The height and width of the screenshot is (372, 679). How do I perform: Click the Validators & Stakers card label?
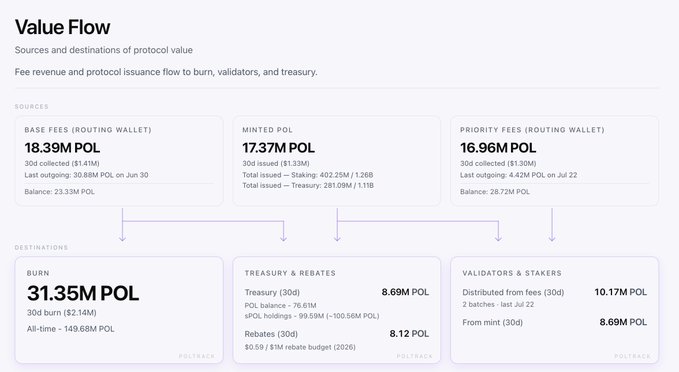point(512,273)
